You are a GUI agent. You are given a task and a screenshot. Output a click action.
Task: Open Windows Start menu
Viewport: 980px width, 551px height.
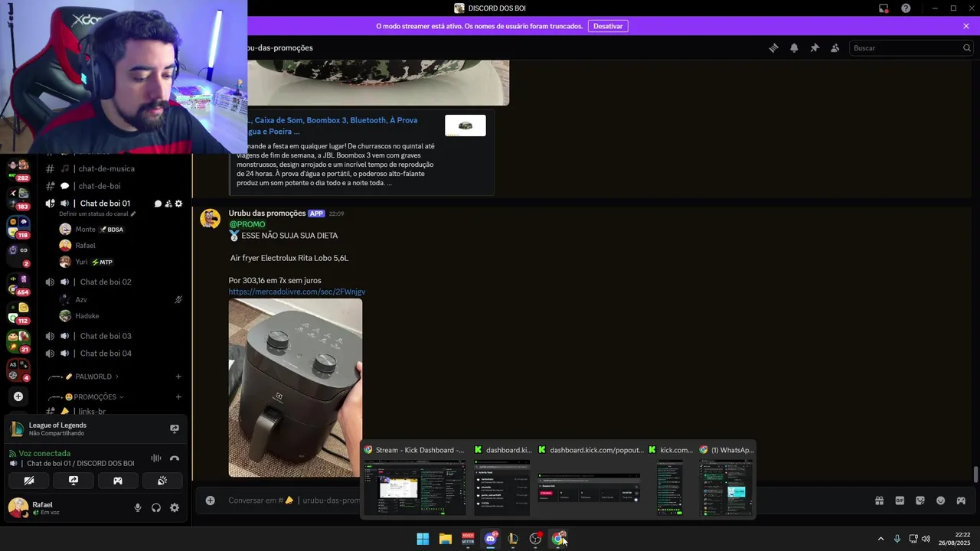(423, 539)
